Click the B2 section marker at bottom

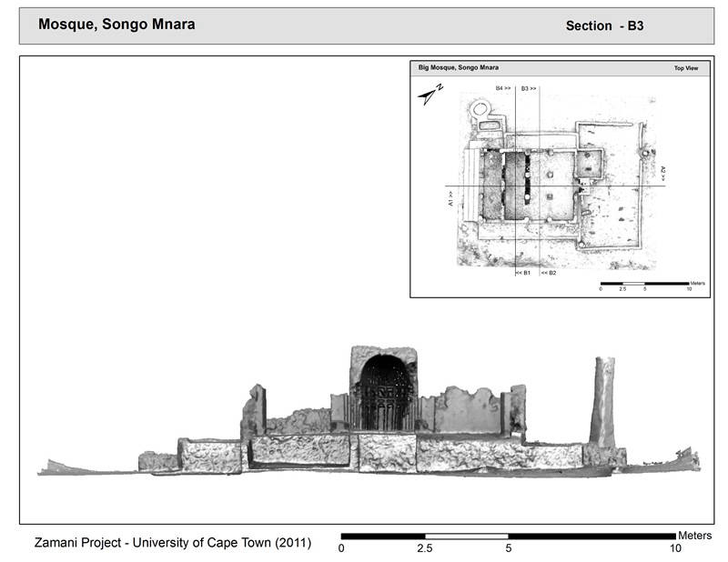pyautogui.click(x=548, y=272)
